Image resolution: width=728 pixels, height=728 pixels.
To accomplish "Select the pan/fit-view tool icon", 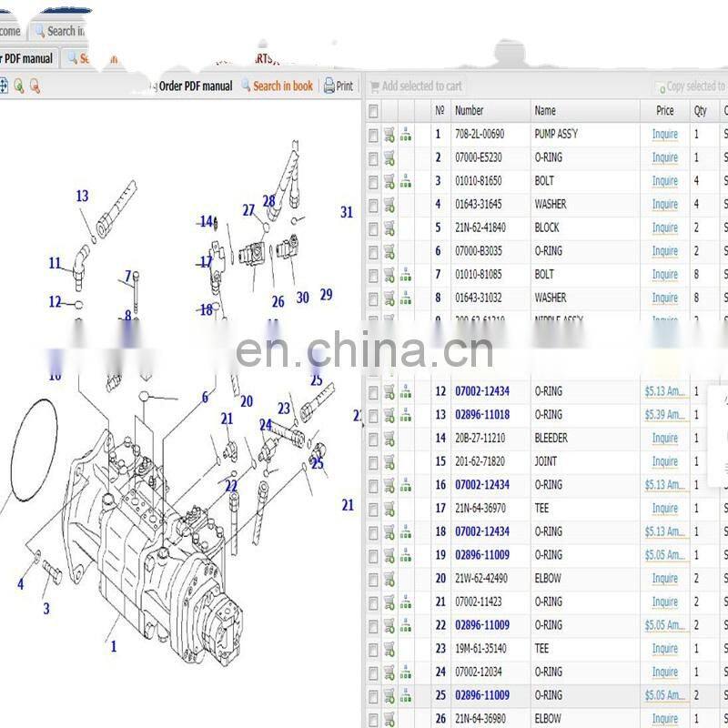I will (x=6, y=86).
